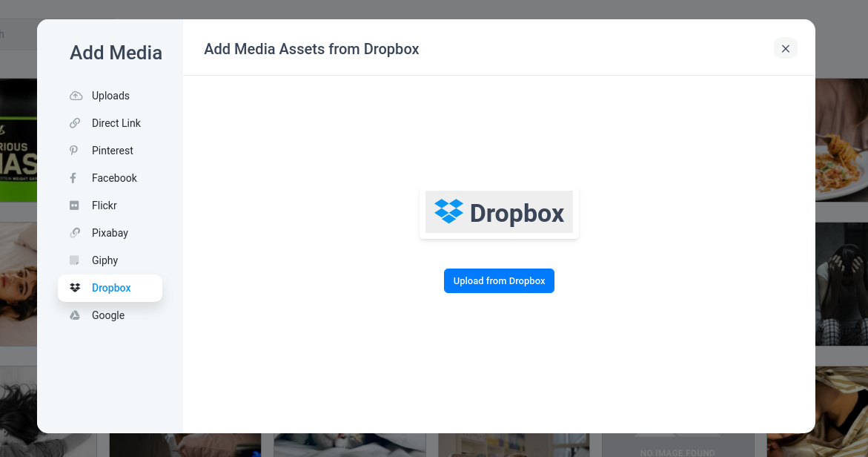Click the pasta dish thumbnail behind dialog
Image resolution: width=868 pixels, height=457 pixels.
click(841, 139)
